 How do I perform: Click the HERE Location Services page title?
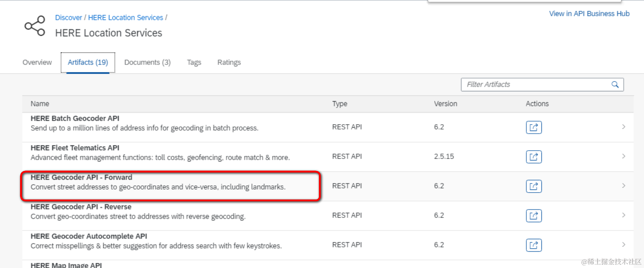point(109,33)
